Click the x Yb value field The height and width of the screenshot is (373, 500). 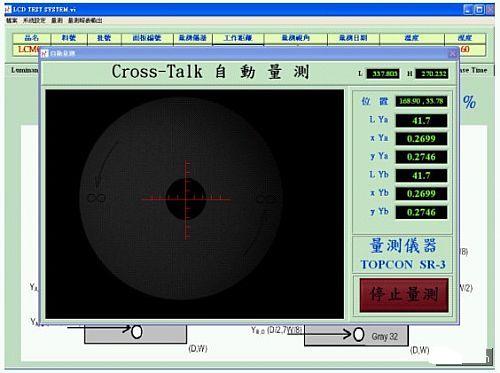pos(421,194)
